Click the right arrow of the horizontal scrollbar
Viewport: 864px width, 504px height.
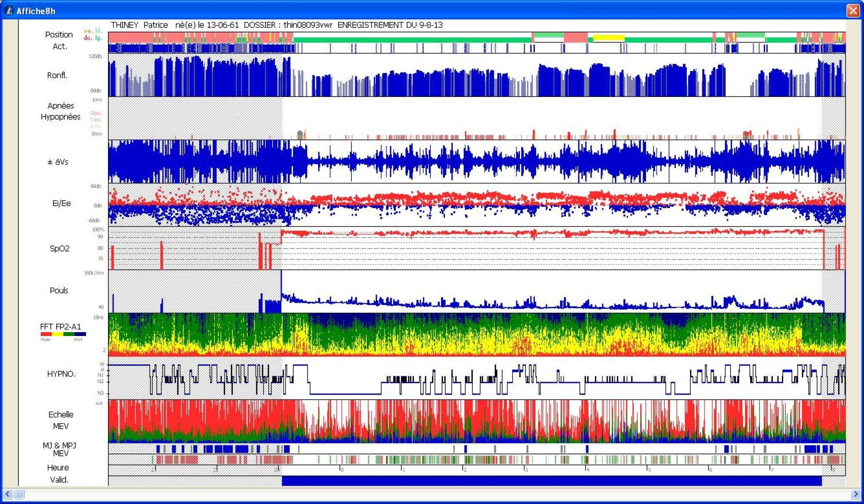tap(856, 493)
